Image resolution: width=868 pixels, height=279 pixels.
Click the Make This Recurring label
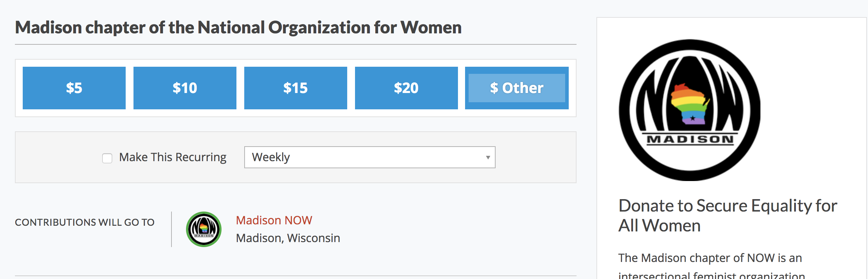tap(173, 157)
